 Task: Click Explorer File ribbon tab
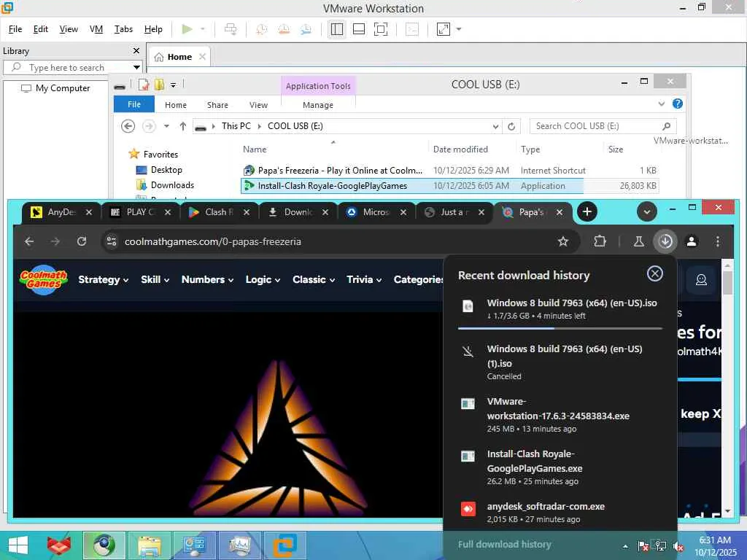134,104
